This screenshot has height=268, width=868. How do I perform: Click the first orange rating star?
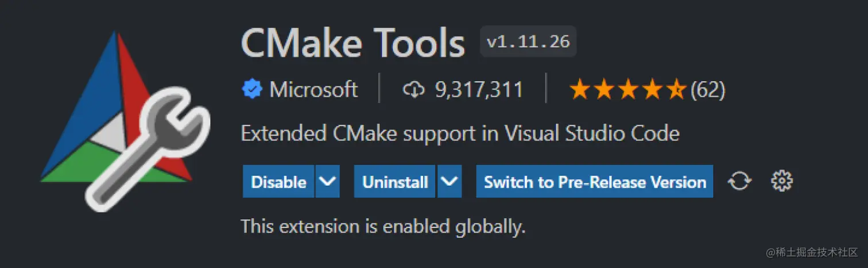580,90
